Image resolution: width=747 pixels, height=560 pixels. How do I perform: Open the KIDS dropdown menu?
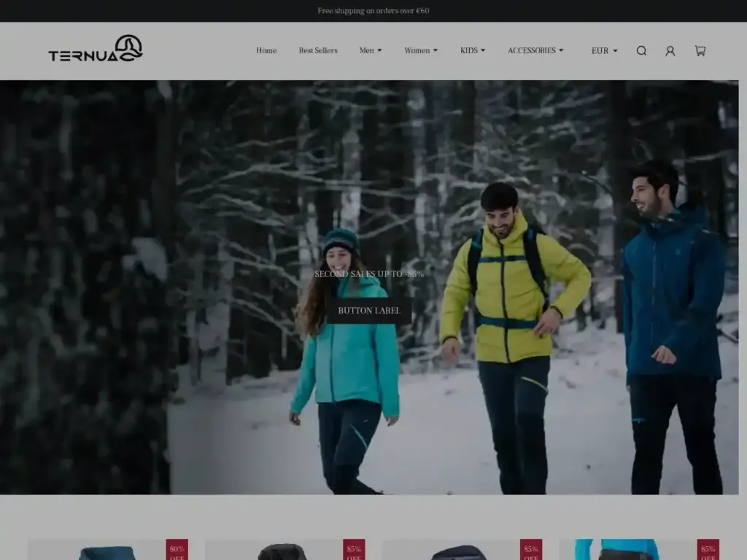472,51
